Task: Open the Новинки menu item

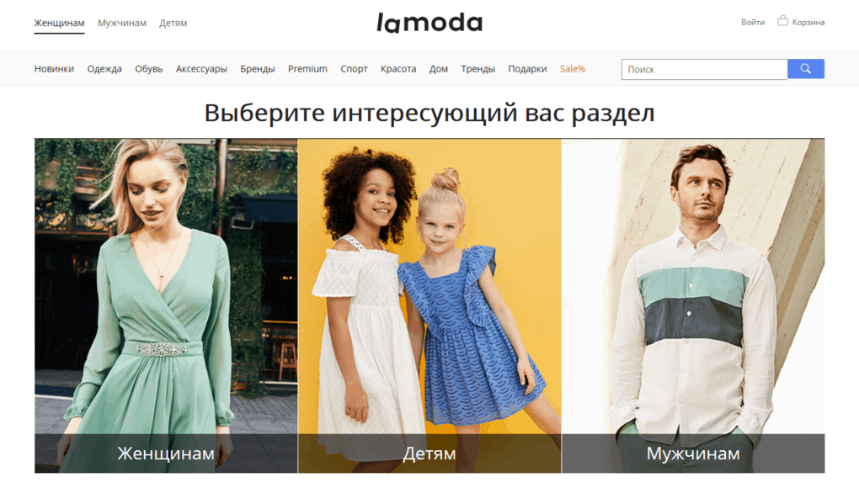Action: coord(54,69)
